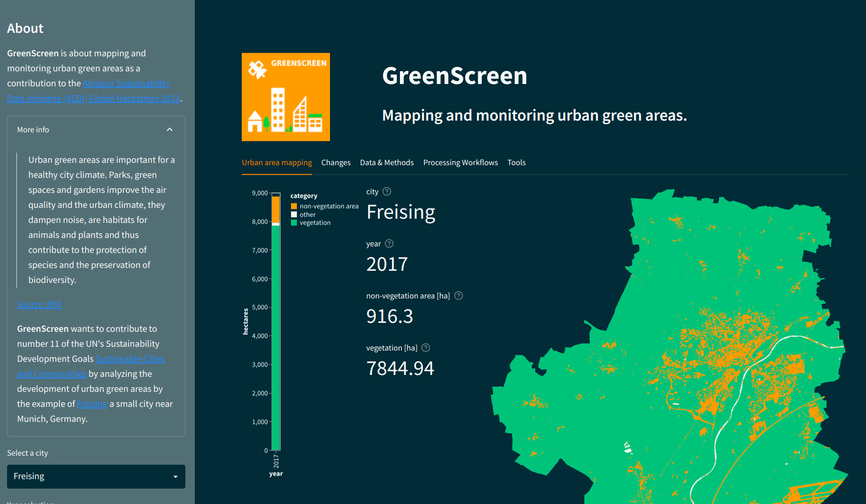
Task: Open the Source: BMI link
Action: coord(39,304)
